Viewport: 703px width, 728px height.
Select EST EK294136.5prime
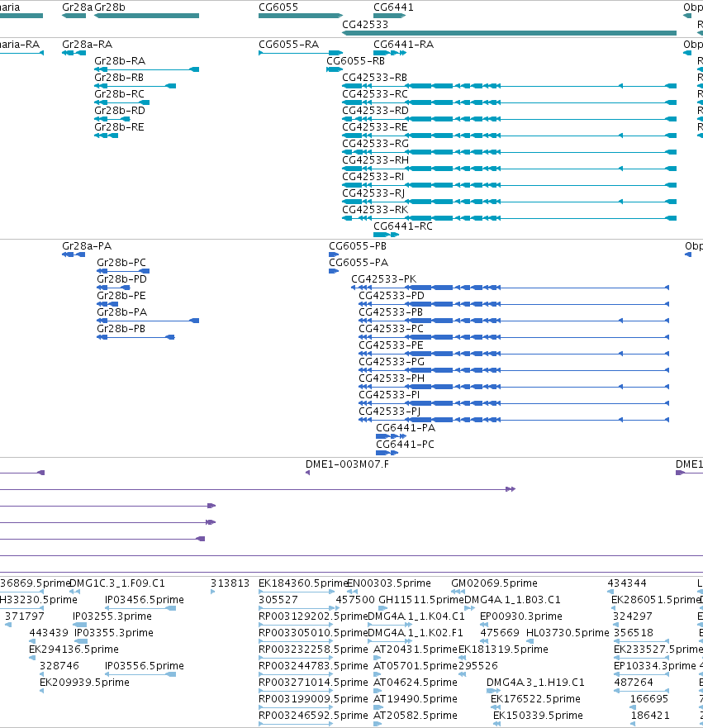(x=32, y=658)
